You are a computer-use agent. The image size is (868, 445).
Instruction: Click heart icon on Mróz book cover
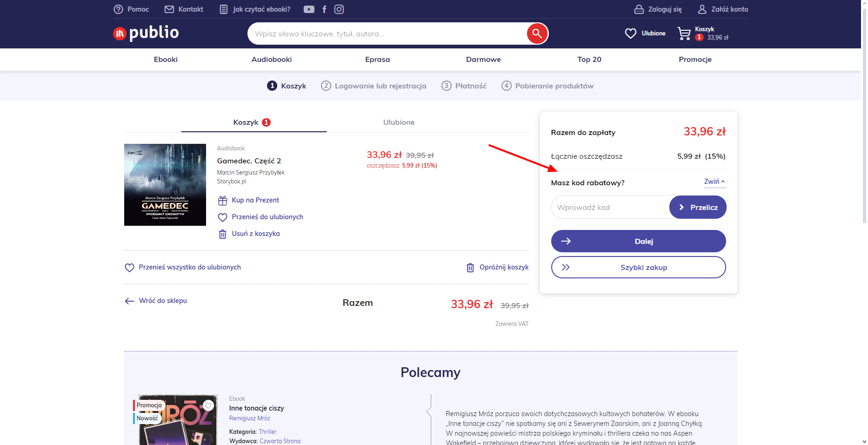(x=208, y=405)
